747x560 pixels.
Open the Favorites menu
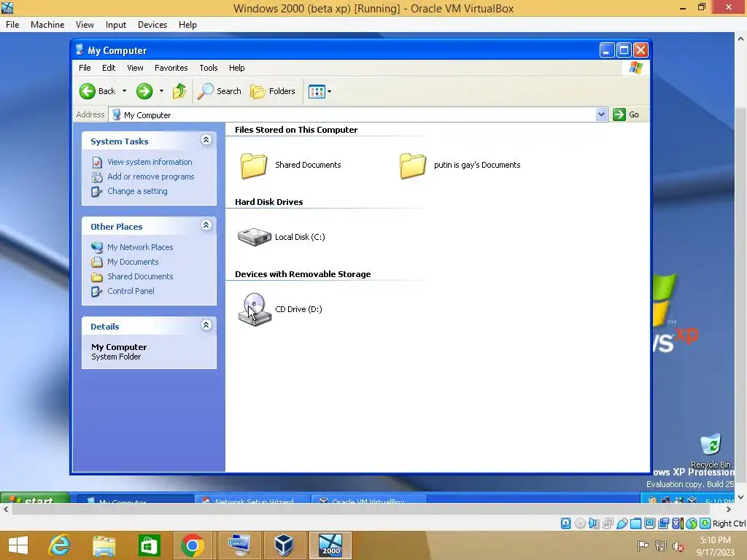click(x=171, y=68)
